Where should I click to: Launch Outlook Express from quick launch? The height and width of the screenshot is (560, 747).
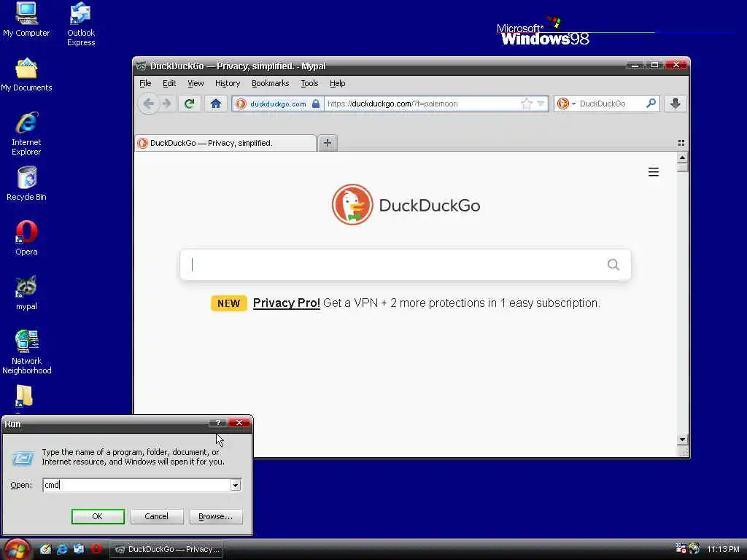pyautogui.click(x=79, y=549)
